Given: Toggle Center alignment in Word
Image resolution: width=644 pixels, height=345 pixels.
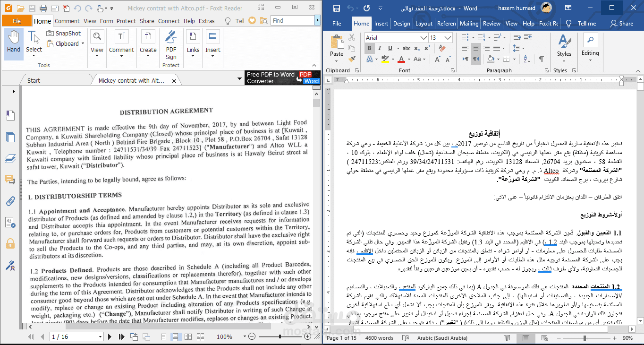Looking at the screenshot, I should coord(475,48).
